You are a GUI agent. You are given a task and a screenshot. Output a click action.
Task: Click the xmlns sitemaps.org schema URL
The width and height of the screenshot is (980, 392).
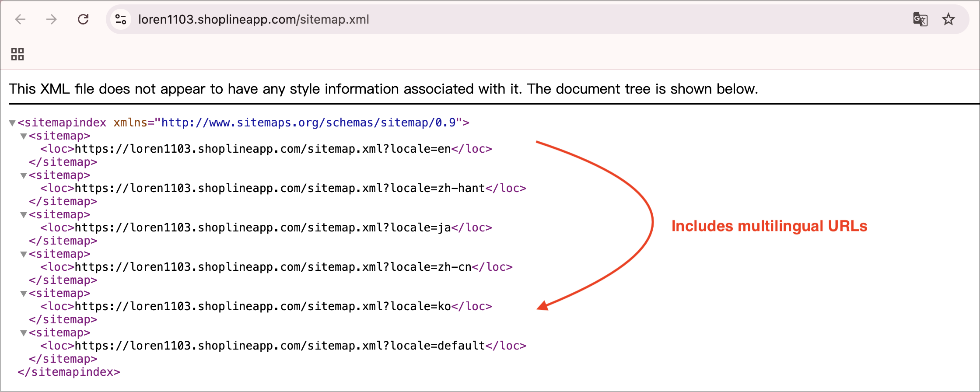pyautogui.click(x=308, y=122)
